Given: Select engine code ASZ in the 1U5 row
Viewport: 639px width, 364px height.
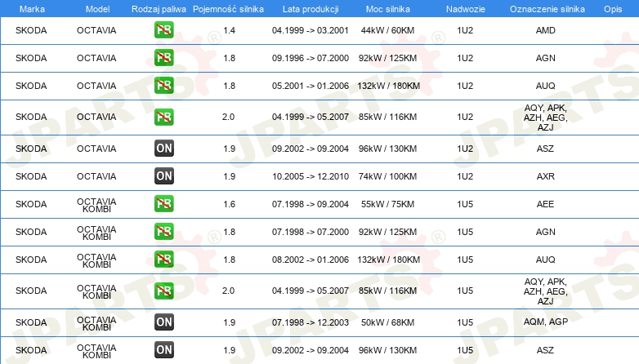Looking at the screenshot, I should (545, 350).
